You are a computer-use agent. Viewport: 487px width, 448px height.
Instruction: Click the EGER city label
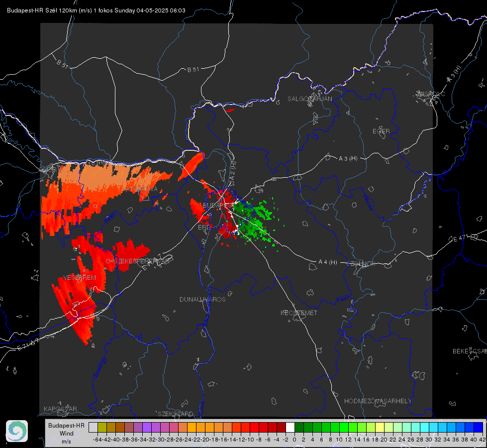381,131
